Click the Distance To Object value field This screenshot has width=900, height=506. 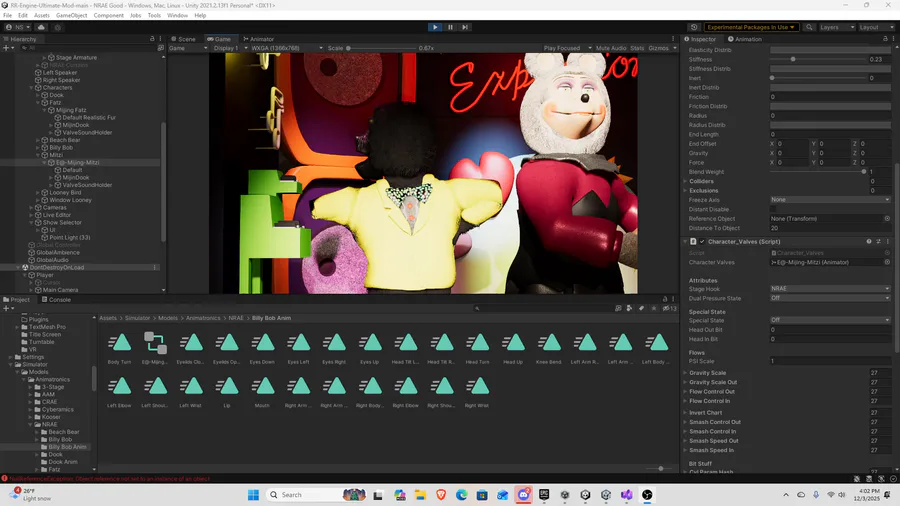pos(830,228)
